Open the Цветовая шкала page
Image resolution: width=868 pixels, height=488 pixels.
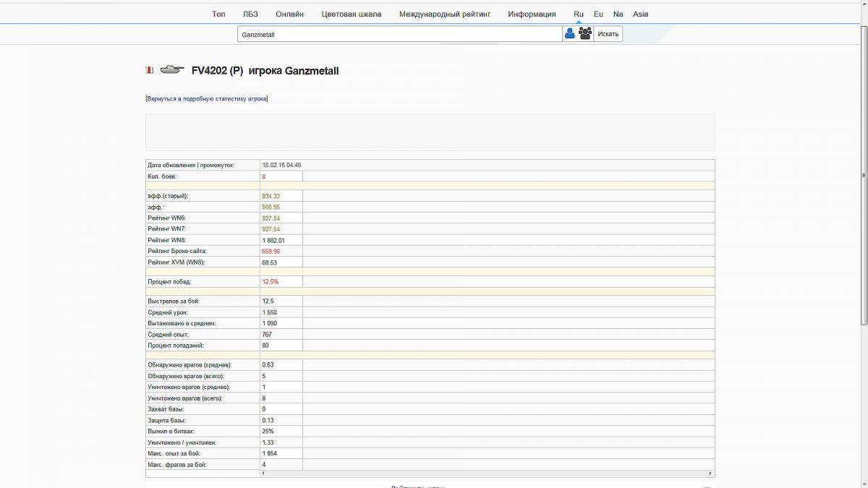pos(352,14)
